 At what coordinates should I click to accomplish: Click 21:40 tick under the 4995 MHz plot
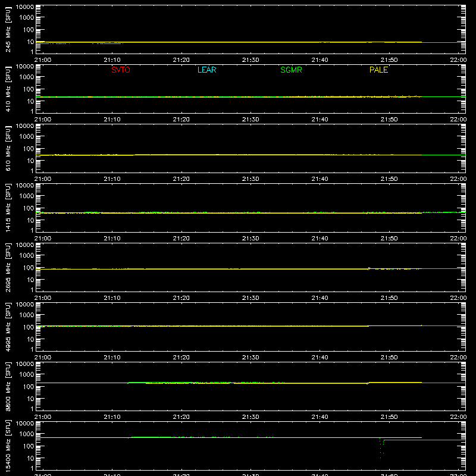point(320,358)
